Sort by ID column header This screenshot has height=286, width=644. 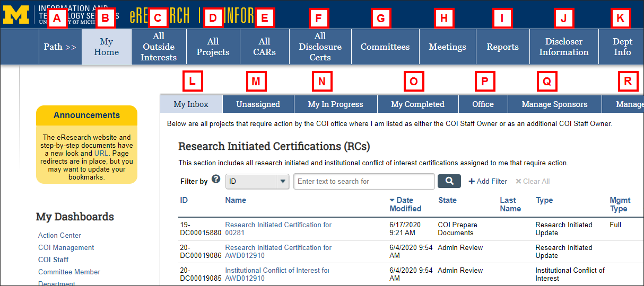click(184, 200)
